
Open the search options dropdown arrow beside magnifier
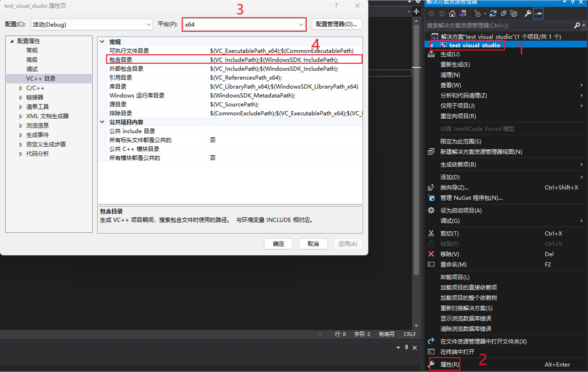tap(584, 25)
